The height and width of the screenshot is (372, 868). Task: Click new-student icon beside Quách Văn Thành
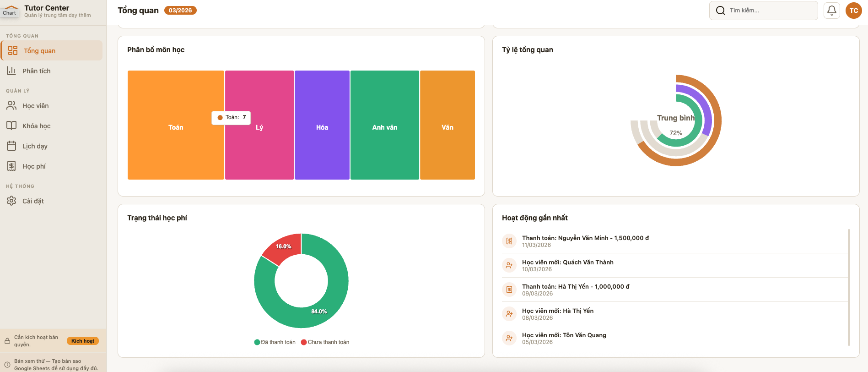pyautogui.click(x=509, y=265)
